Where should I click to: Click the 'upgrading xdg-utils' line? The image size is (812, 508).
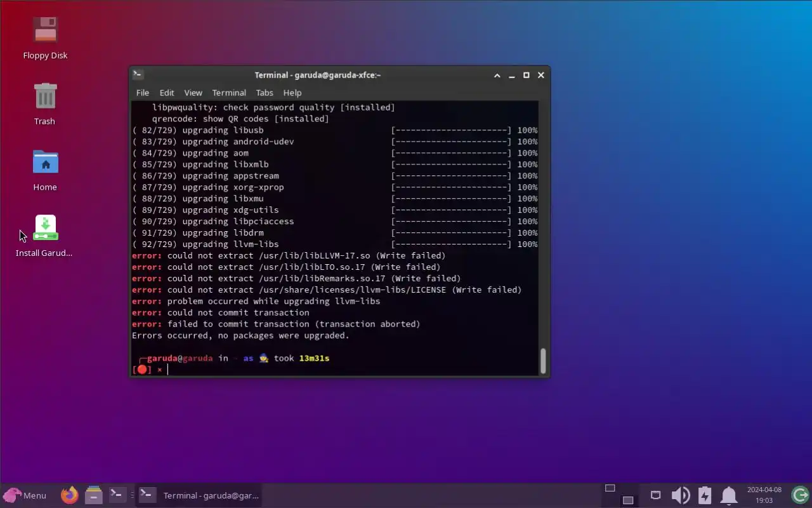[334, 210]
